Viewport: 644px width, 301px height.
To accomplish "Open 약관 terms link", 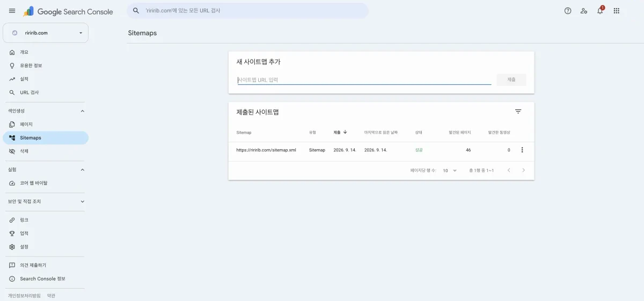I will click(51, 296).
